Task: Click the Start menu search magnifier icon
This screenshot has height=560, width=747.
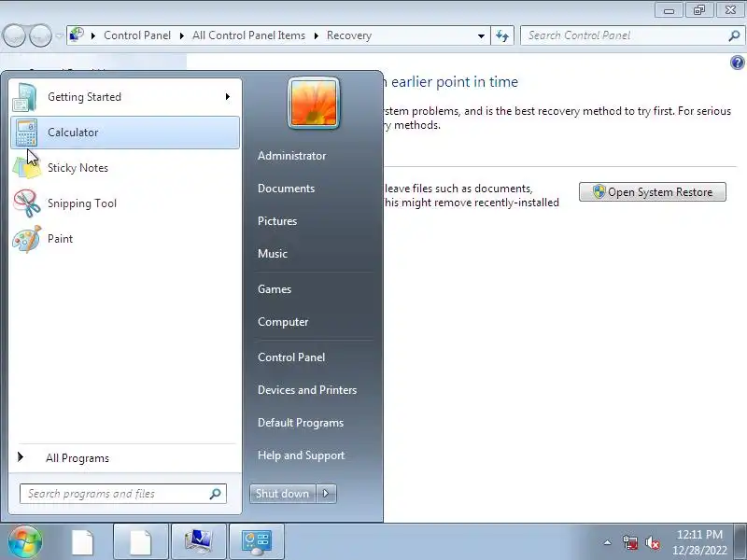Action: coord(216,494)
